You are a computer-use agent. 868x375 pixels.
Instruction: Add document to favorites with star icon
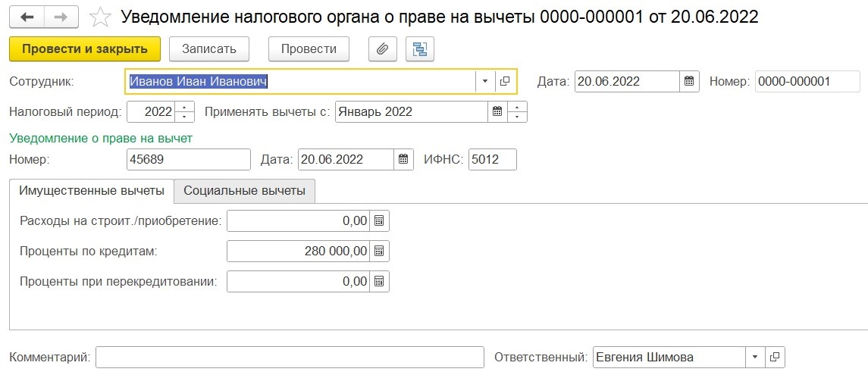[x=100, y=17]
